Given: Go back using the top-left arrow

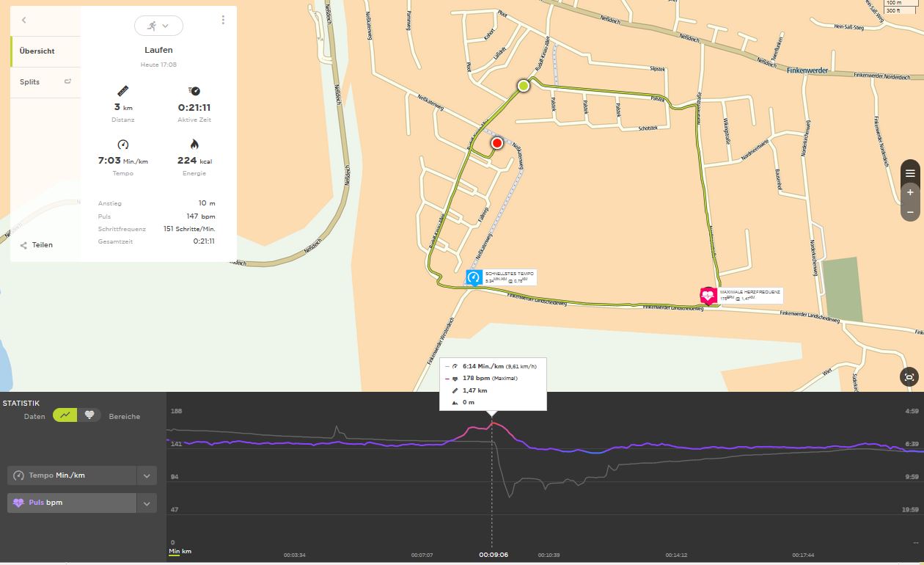Looking at the screenshot, I should point(24,21).
